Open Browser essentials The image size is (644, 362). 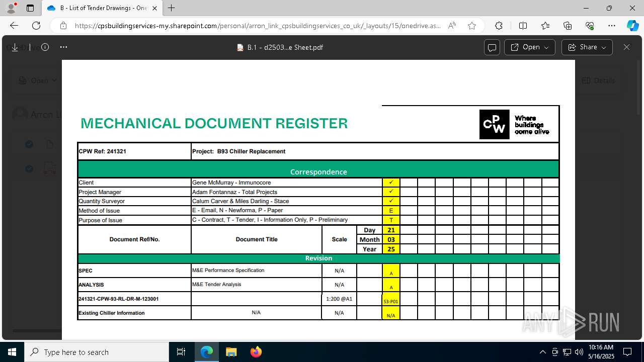click(590, 26)
